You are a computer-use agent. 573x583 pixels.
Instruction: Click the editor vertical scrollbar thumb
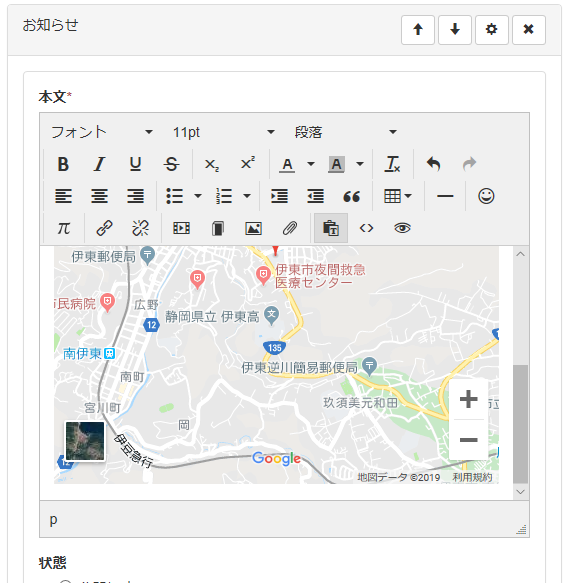tap(521, 424)
